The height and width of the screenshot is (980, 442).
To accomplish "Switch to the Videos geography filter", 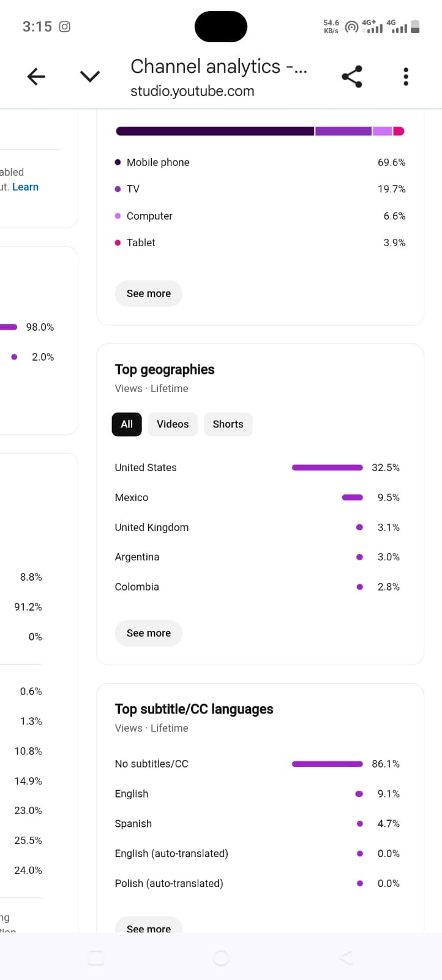I will click(173, 424).
